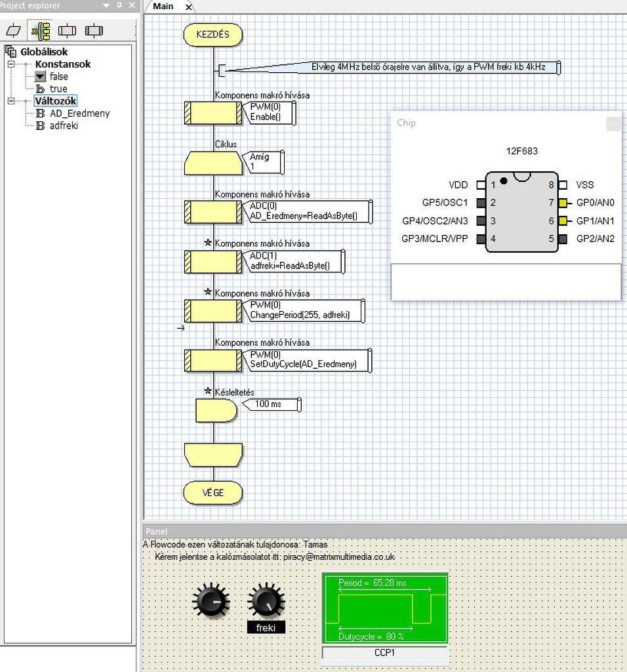Screen dimensions: 627x672
Task: Select the Változók tree item
Action: [56, 101]
